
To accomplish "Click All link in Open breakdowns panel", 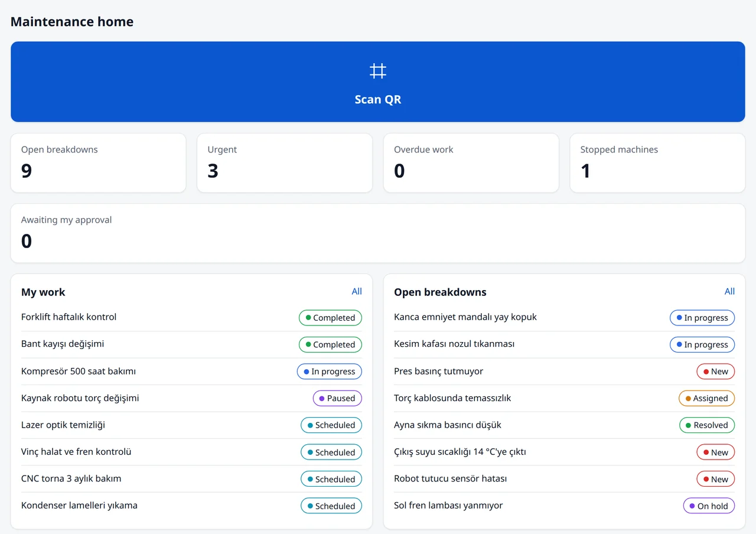I will coord(729,291).
